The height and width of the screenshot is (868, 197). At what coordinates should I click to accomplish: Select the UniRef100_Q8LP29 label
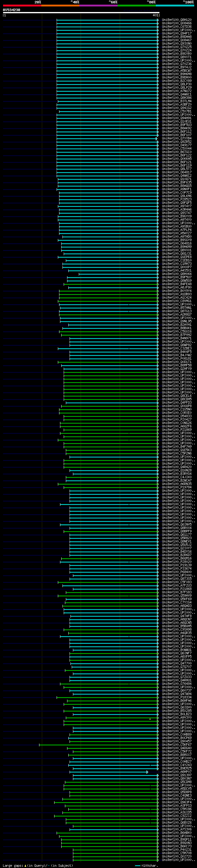click(x=176, y=88)
